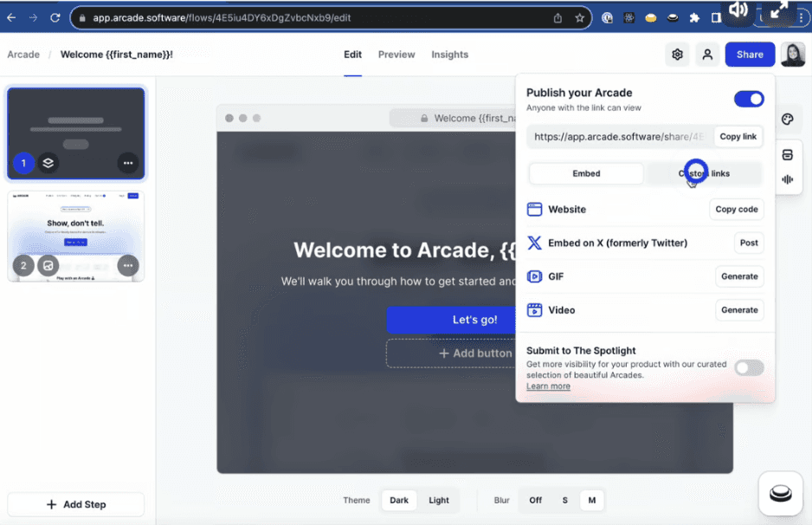Set blur to M
Screen dimensions: 812x525
592,500
